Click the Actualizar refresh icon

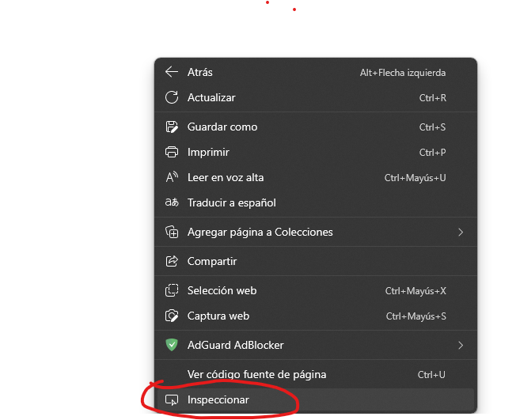[x=172, y=97]
